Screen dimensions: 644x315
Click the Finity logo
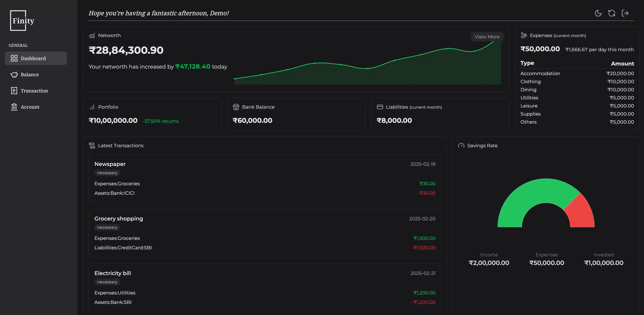coord(22,21)
